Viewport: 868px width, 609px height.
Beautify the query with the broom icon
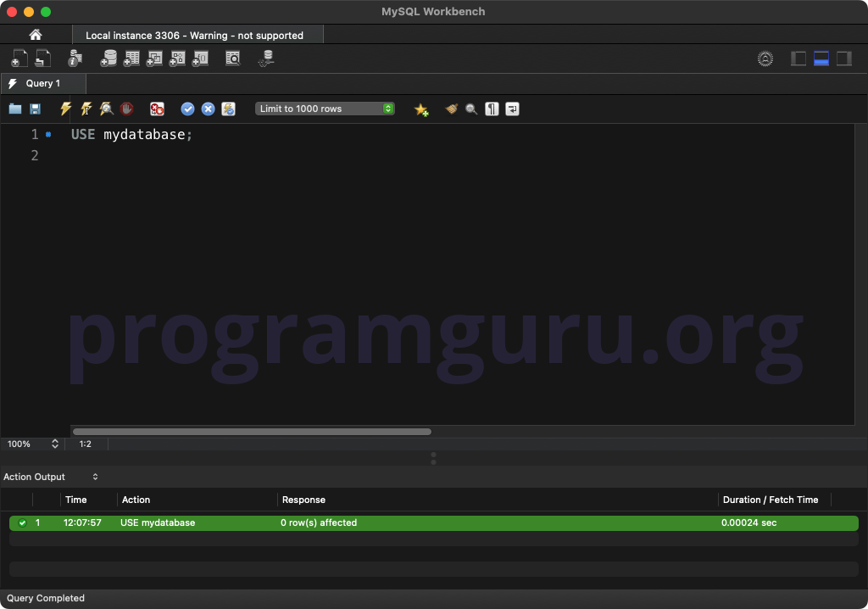pyautogui.click(x=451, y=109)
